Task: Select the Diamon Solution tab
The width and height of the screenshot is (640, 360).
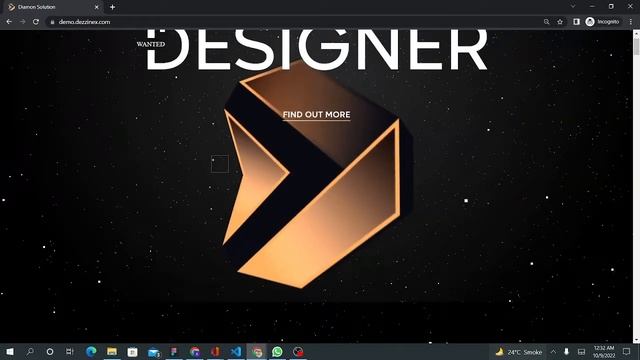Action: 52,7
